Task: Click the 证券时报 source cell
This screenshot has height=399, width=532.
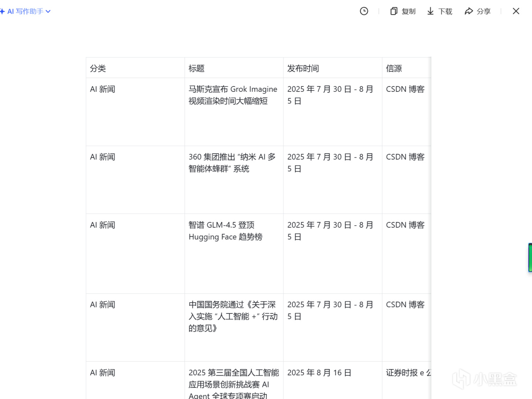Action: pyautogui.click(x=406, y=380)
